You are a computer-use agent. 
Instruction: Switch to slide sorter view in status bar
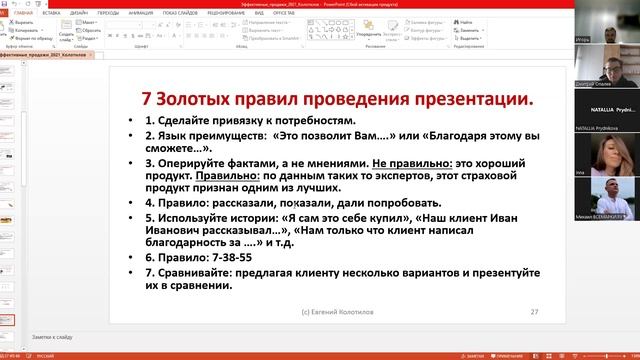(549, 356)
